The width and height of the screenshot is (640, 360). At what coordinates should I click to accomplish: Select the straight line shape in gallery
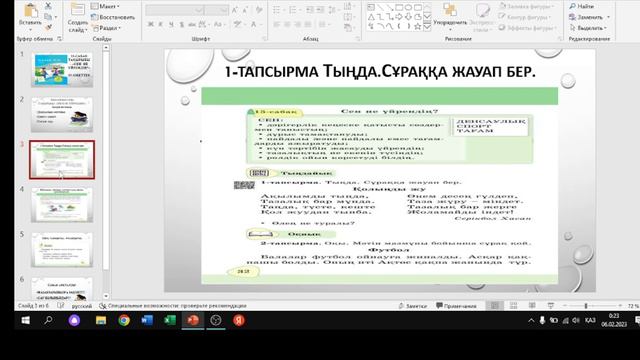[x=380, y=7]
